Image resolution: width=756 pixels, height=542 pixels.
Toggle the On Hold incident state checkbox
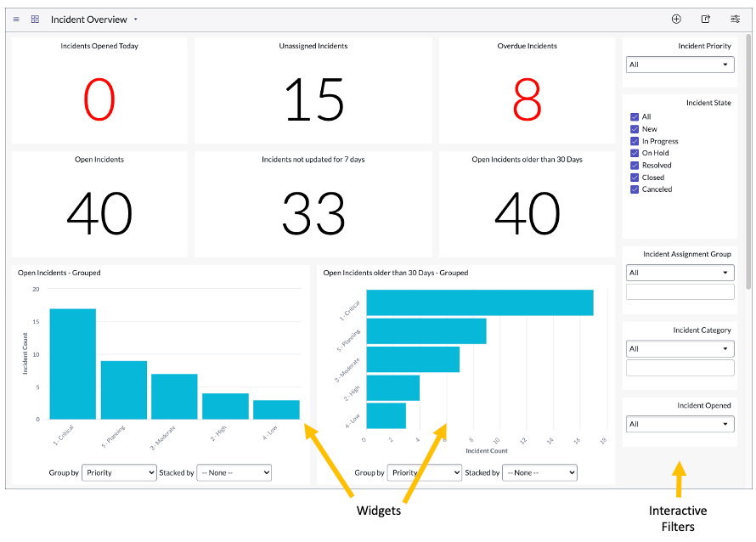coord(633,153)
